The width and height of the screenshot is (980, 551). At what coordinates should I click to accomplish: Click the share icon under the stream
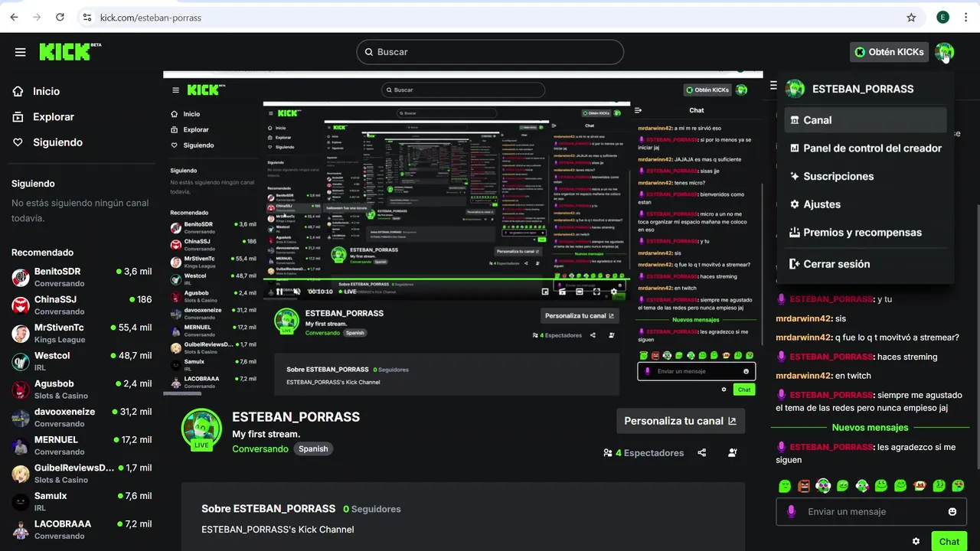pyautogui.click(x=702, y=453)
